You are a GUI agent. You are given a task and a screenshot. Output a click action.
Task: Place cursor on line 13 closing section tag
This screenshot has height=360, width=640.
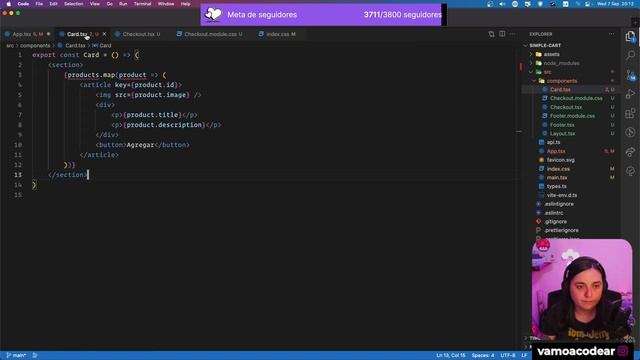tap(68, 175)
